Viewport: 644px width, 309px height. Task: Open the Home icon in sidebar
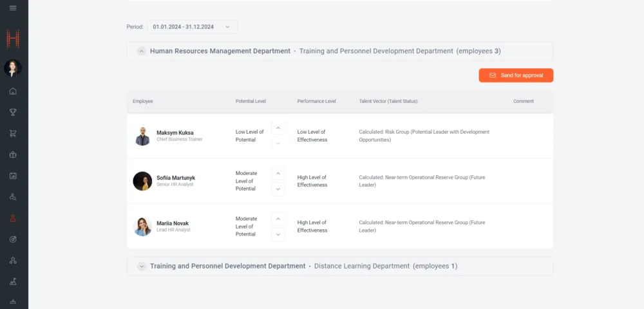click(13, 91)
